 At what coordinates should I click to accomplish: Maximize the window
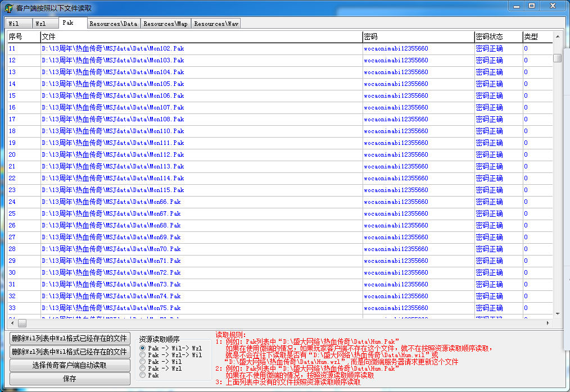(x=531, y=6)
